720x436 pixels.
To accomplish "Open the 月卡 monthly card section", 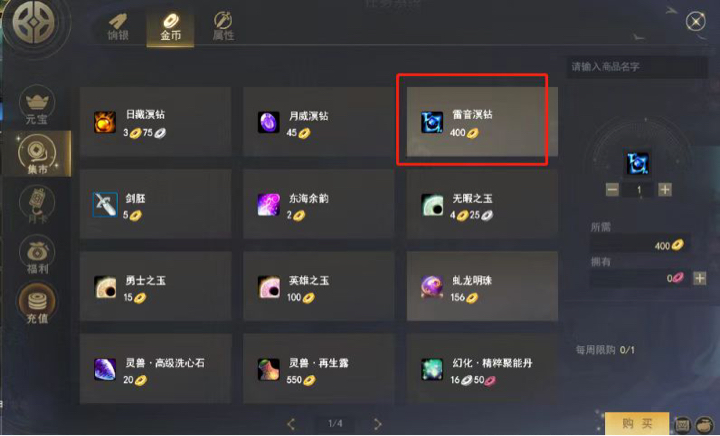I will click(37, 205).
